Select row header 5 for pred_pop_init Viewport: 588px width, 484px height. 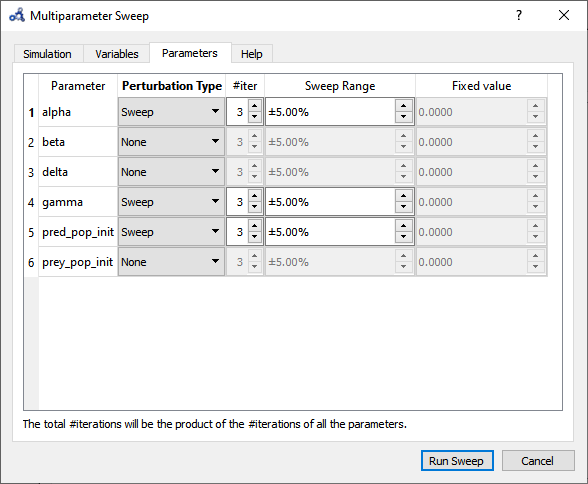[31, 232]
